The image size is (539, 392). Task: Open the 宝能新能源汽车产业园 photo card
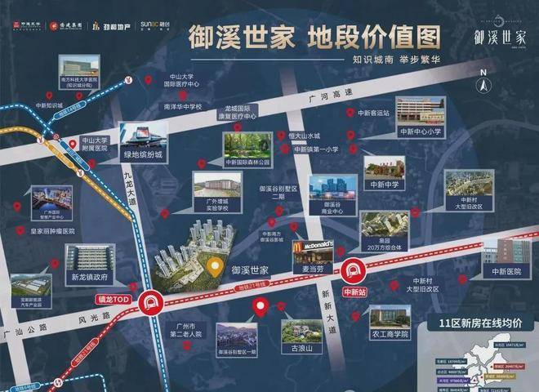coord(31,291)
